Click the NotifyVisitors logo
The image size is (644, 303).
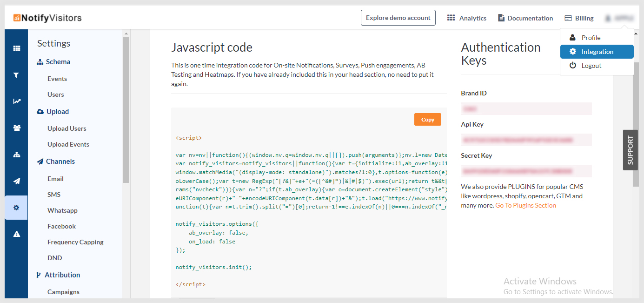(47, 18)
